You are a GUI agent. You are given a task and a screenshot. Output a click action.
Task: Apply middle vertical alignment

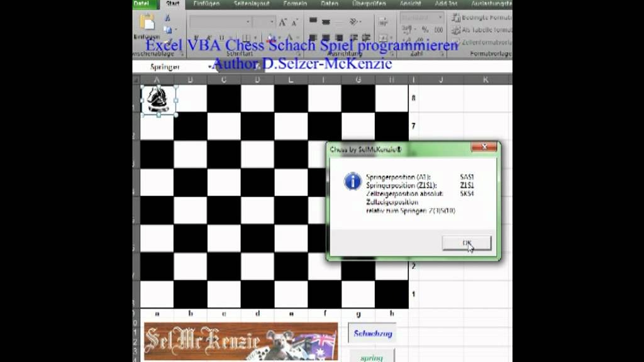click(326, 21)
